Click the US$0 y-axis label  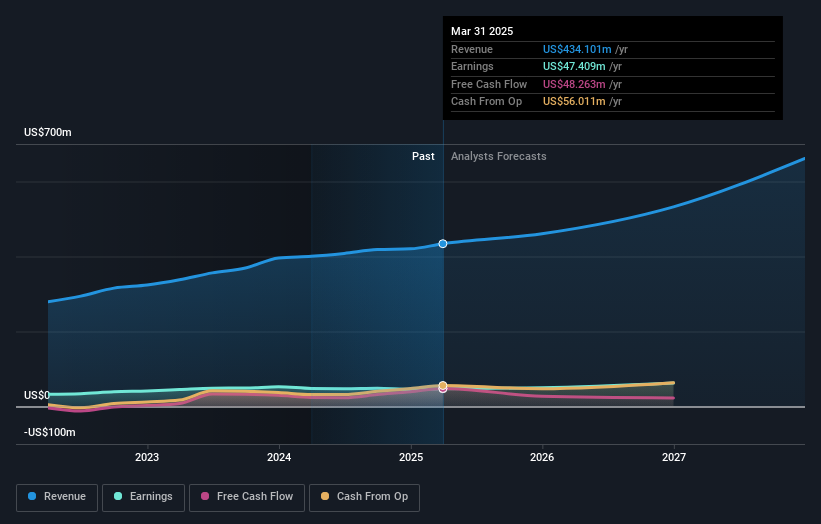[x=37, y=395]
